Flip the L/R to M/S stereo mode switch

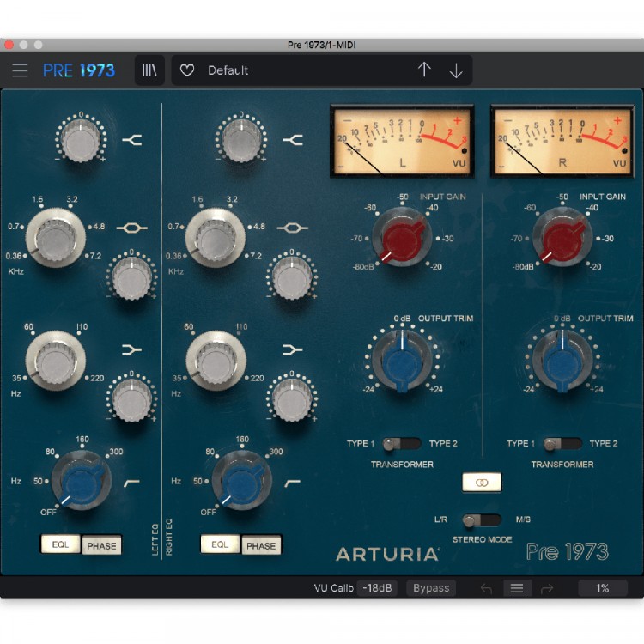click(x=482, y=520)
